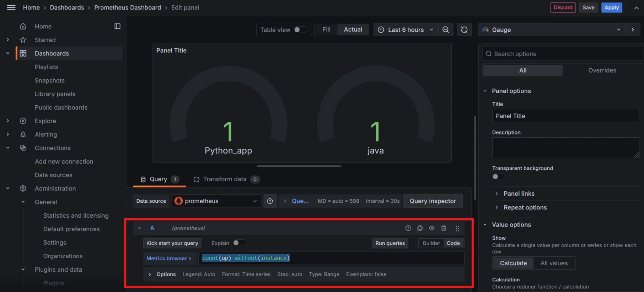The height and width of the screenshot is (292, 644).
Task: Delete query A with trash icon
Action: (x=444, y=228)
